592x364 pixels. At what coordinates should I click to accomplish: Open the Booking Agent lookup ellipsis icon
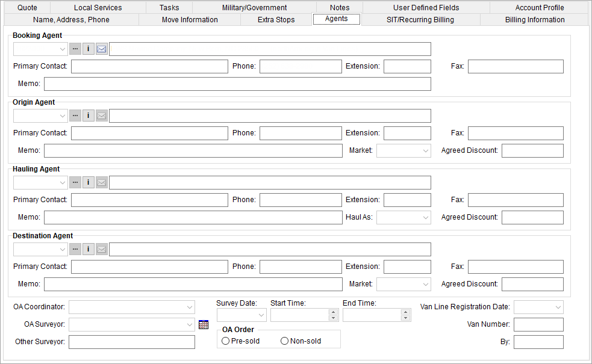coord(75,49)
